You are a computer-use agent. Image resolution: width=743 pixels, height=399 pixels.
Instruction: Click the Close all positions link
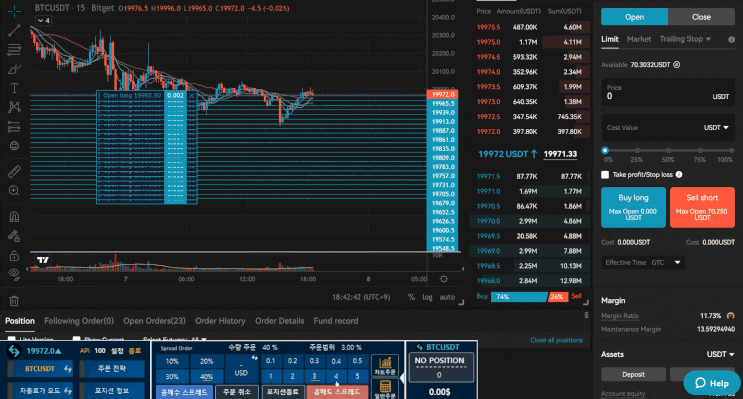click(556, 340)
